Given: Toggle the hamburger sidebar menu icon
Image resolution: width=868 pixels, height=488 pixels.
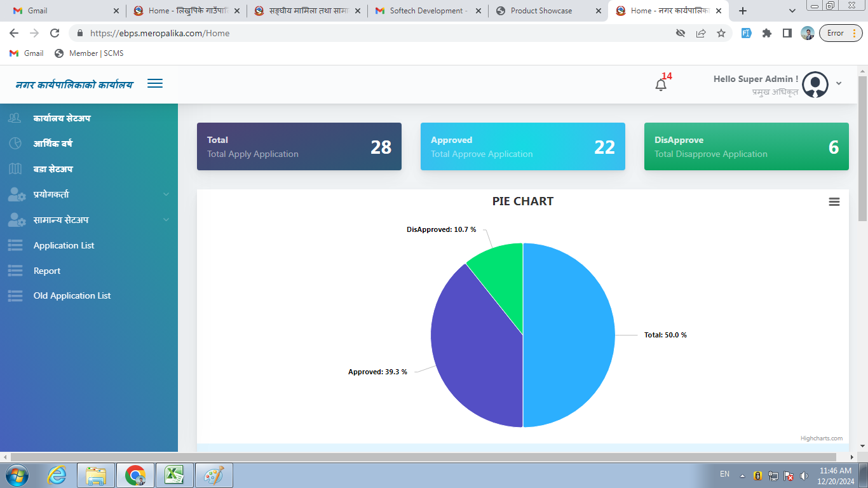Looking at the screenshot, I should coord(155,84).
